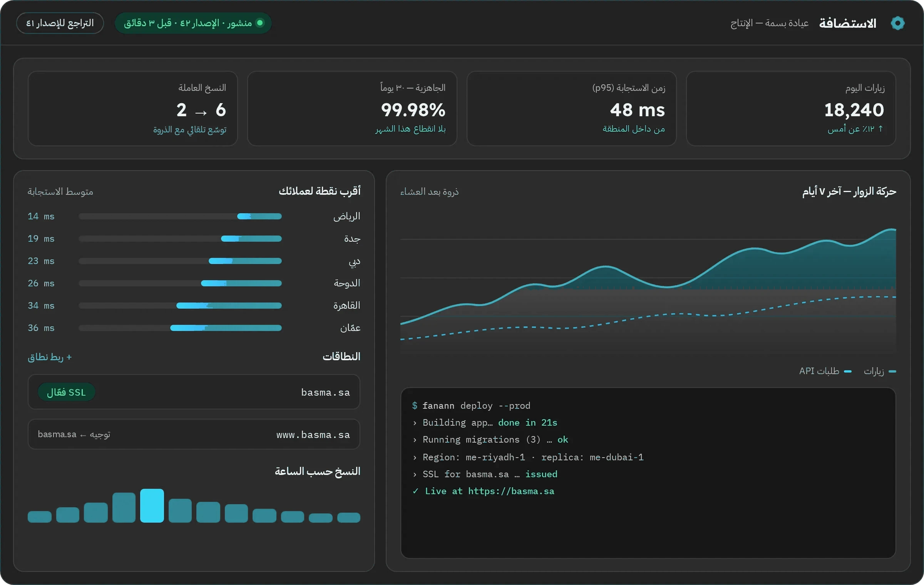Click the الدوحة latency bar
This screenshot has height=585, width=924.
180,283
